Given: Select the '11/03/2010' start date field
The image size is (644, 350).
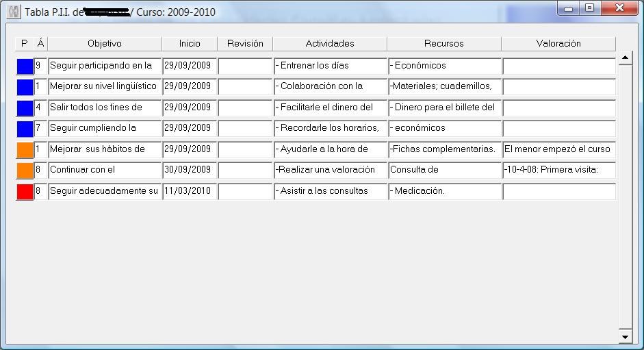Looking at the screenshot, I should pos(190,192).
